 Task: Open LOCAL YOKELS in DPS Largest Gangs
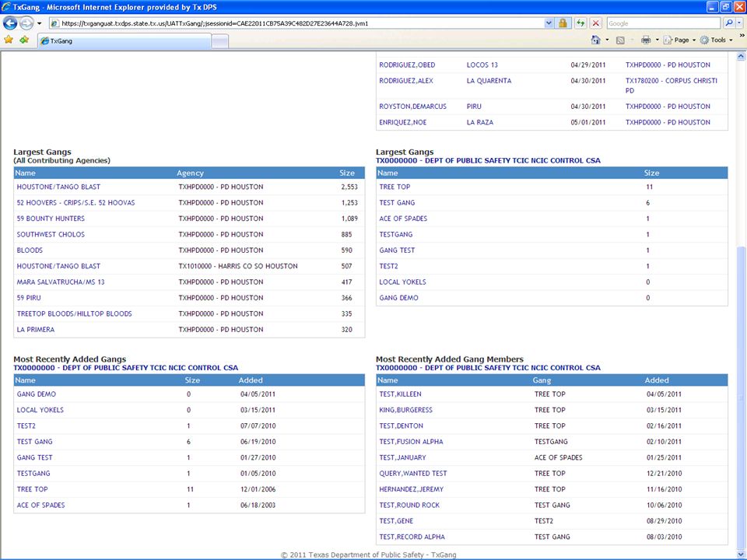pos(402,282)
